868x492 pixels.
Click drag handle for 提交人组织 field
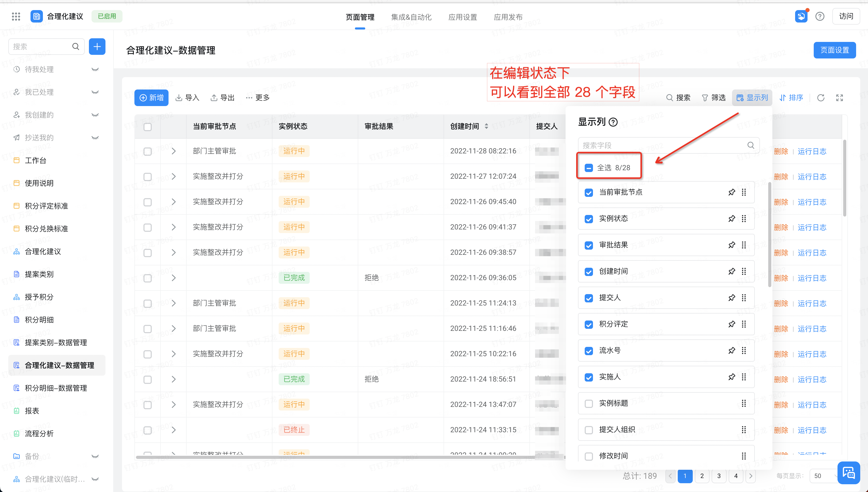pos(744,429)
